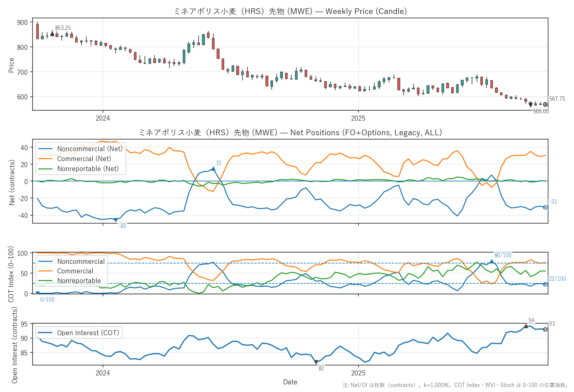Click the Nonreportable (Net) legend line swatch

(x=46, y=169)
